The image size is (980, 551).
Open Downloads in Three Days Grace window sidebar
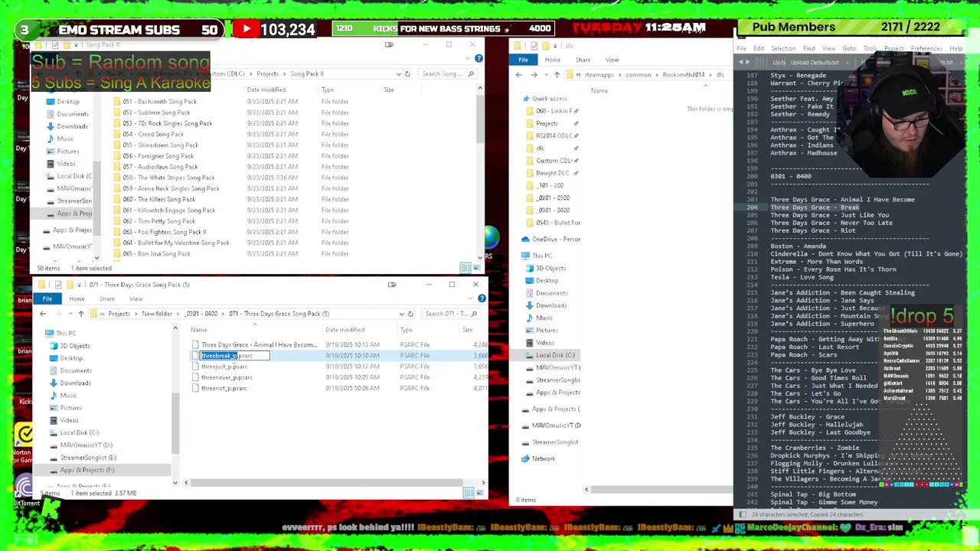point(75,383)
